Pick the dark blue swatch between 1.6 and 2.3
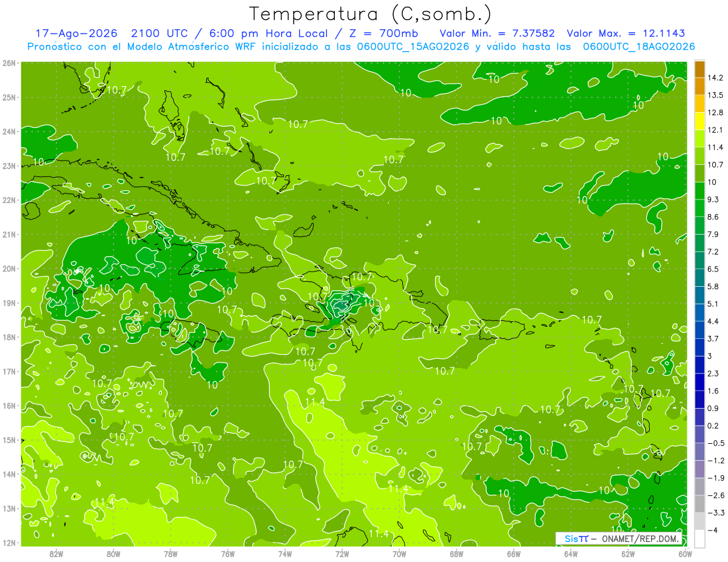The width and height of the screenshot is (728, 562). 699,381
